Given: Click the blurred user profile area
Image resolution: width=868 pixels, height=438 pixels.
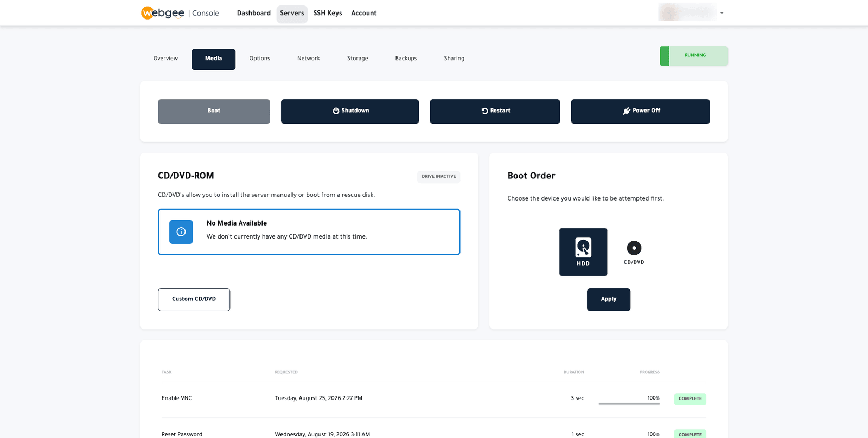Looking at the screenshot, I should [x=687, y=12].
